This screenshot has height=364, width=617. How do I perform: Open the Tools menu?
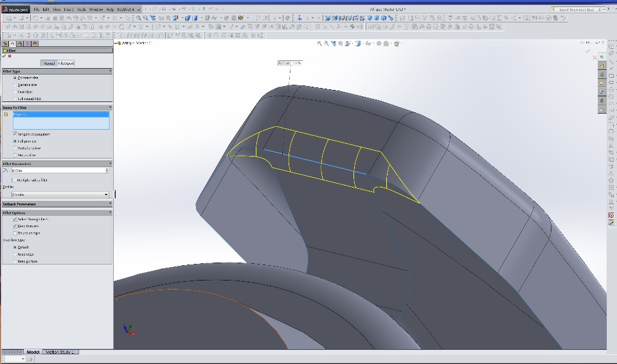(x=81, y=10)
